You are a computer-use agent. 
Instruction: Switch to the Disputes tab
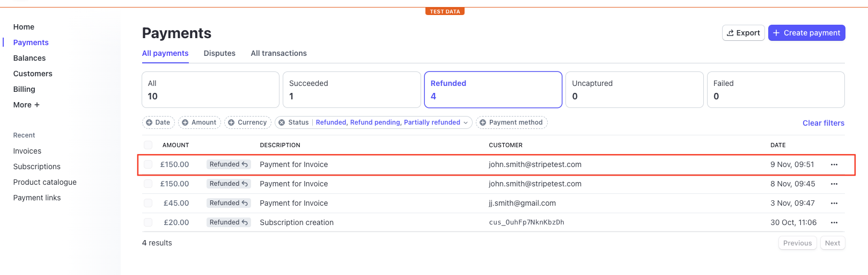pyautogui.click(x=219, y=53)
